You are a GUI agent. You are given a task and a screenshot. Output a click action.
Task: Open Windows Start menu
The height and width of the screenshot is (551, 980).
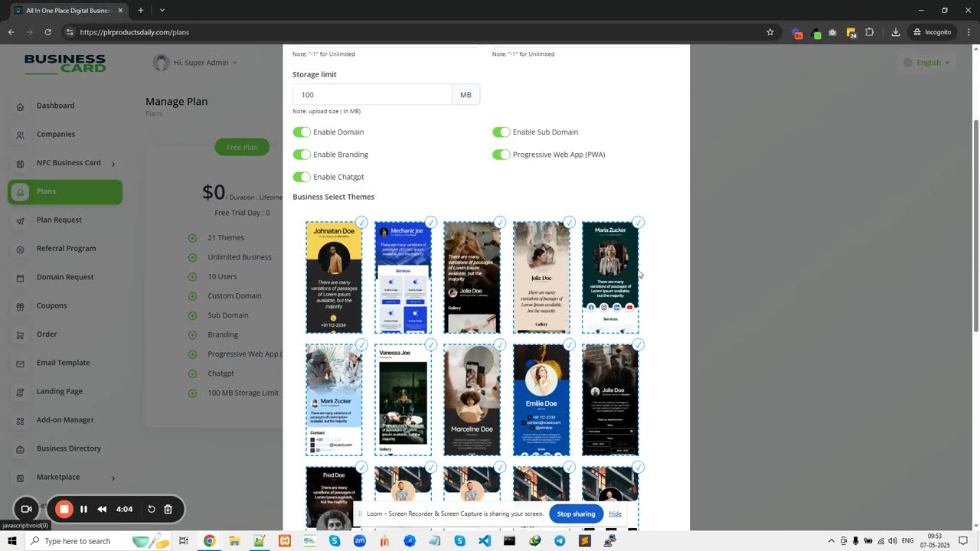[12, 541]
